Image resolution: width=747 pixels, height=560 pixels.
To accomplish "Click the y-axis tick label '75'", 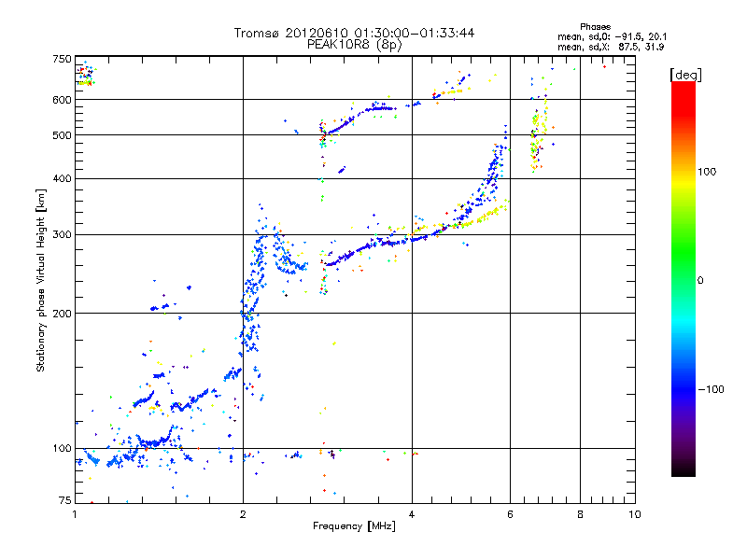I will [x=65, y=500].
